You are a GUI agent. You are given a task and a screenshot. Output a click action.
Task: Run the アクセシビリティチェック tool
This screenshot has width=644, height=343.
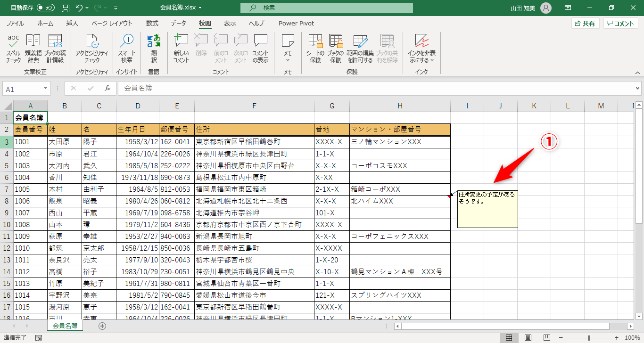(92, 49)
